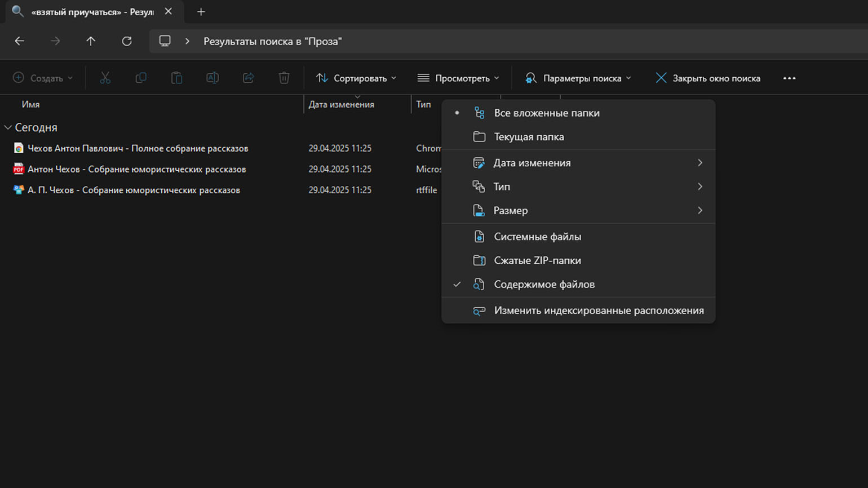
Task: Collapse the Сегодня group
Action: [x=8, y=128]
